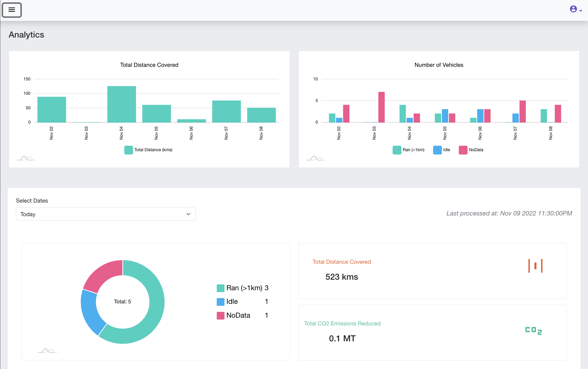Click the blue Idle bar for Nov 06

[x=480, y=116]
